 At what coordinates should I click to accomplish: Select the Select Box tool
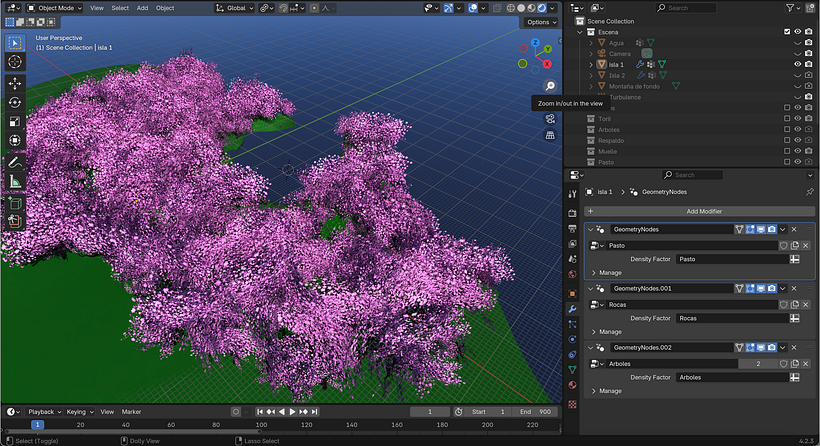[15, 43]
